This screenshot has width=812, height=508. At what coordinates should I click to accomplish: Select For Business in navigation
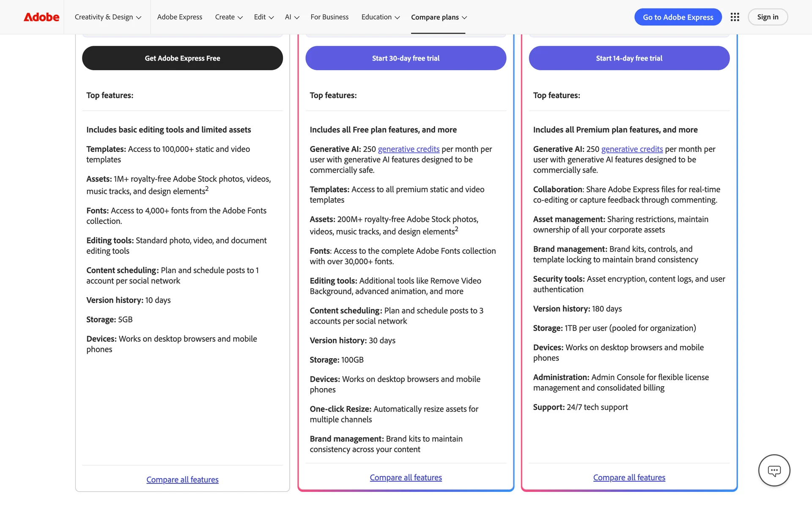(329, 17)
